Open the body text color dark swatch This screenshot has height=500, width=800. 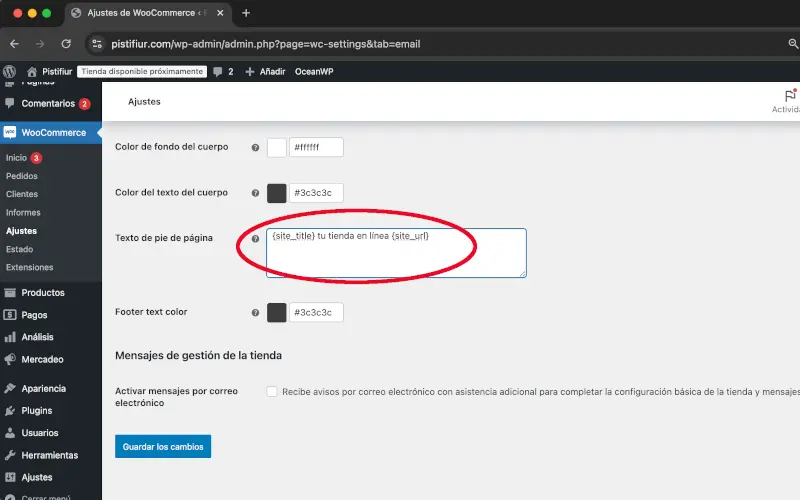[277, 193]
